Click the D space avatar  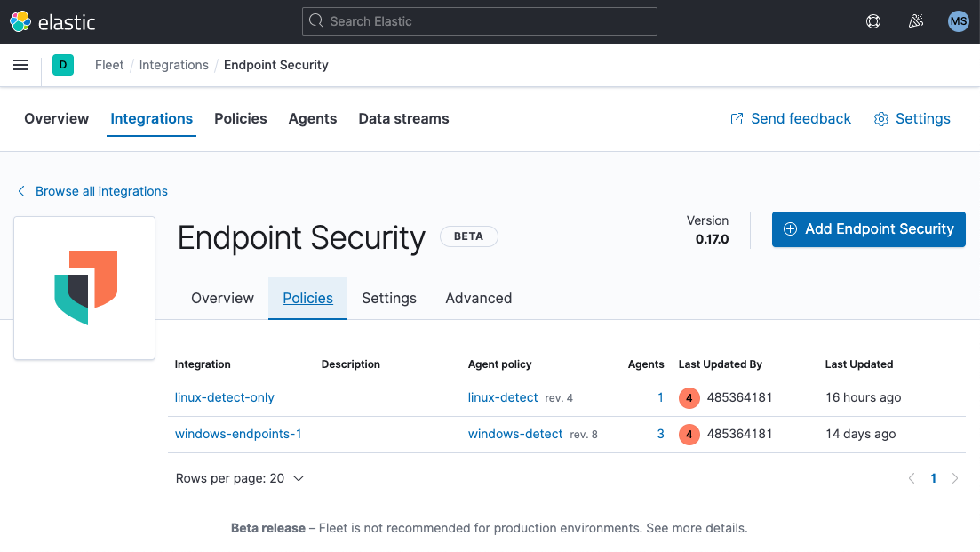pos(63,65)
